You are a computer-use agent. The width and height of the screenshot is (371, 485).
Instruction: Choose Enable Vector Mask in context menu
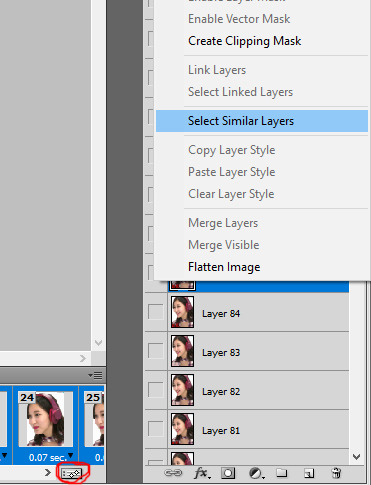pyautogui.click(x=239, y=19)
